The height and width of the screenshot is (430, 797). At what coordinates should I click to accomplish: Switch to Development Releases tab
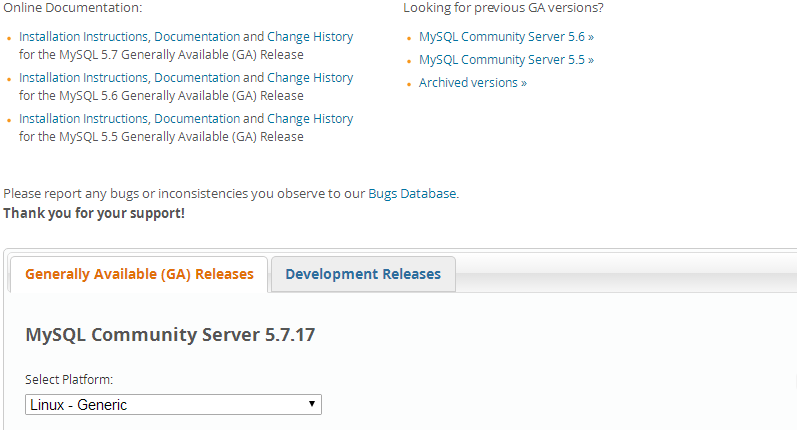363,274
